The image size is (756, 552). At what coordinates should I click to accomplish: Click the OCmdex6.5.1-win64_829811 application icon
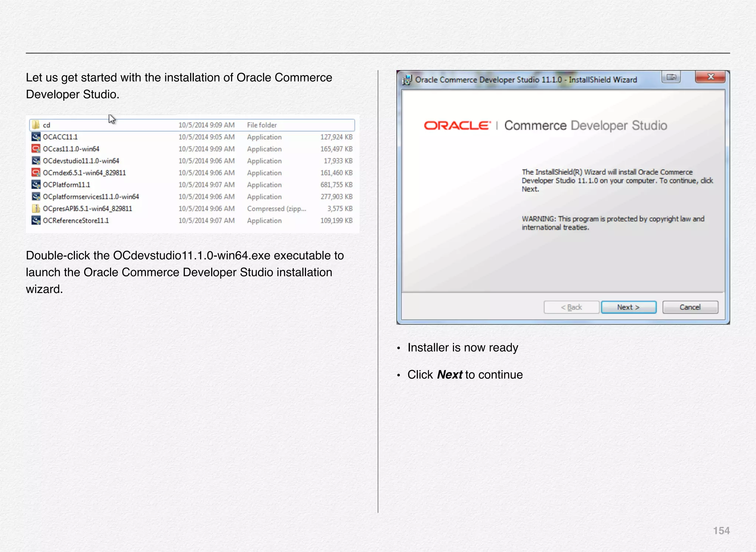coord(36,173)
